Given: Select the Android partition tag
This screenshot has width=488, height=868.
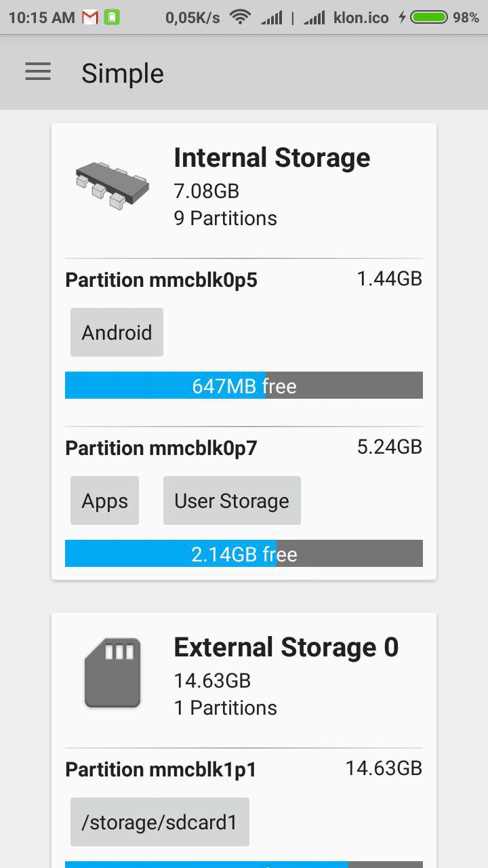Looking at the screenshot, I should [x=117, y=332].
